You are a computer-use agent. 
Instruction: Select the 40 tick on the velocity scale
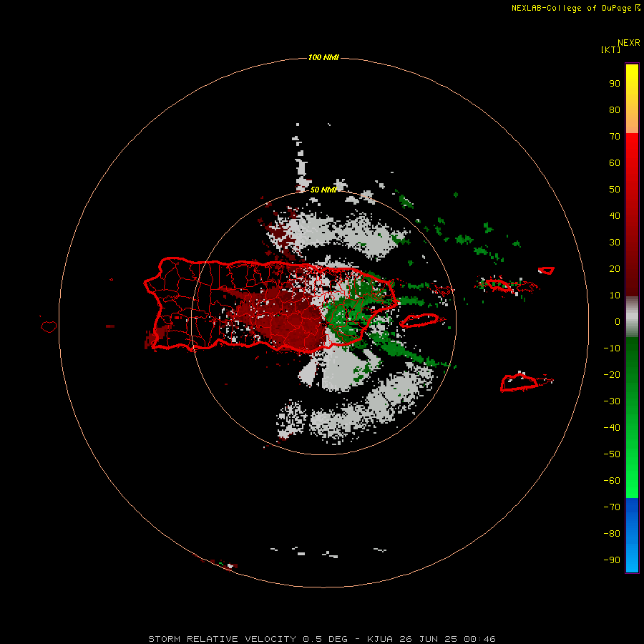point(615,216)
